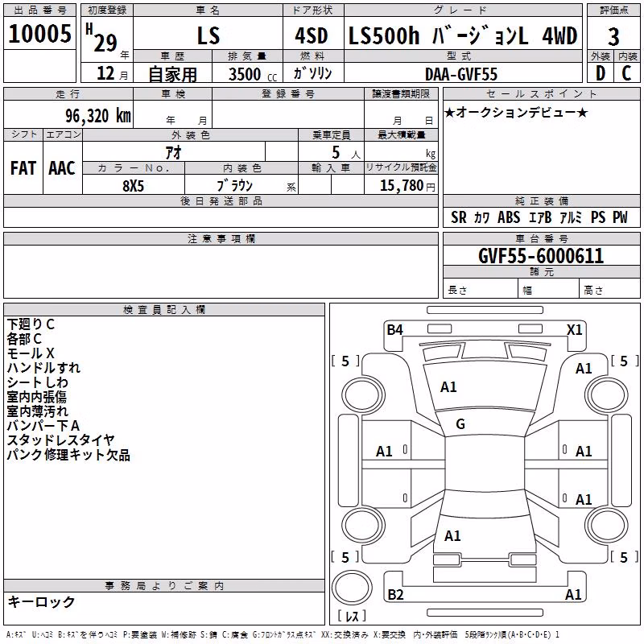Click the fuel type ガソリン
Screen dimensions: 644x644
coord(313,73)
